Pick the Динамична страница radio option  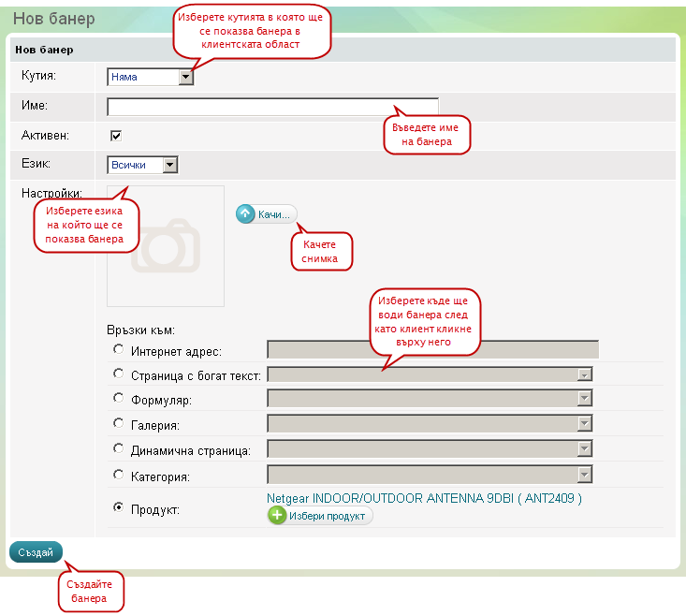point(118,449)
